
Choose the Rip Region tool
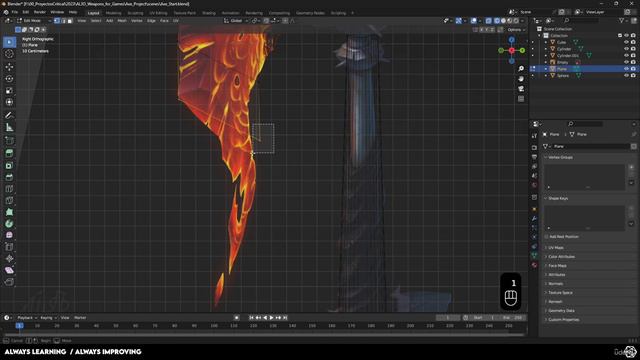[x=9, y=282]
